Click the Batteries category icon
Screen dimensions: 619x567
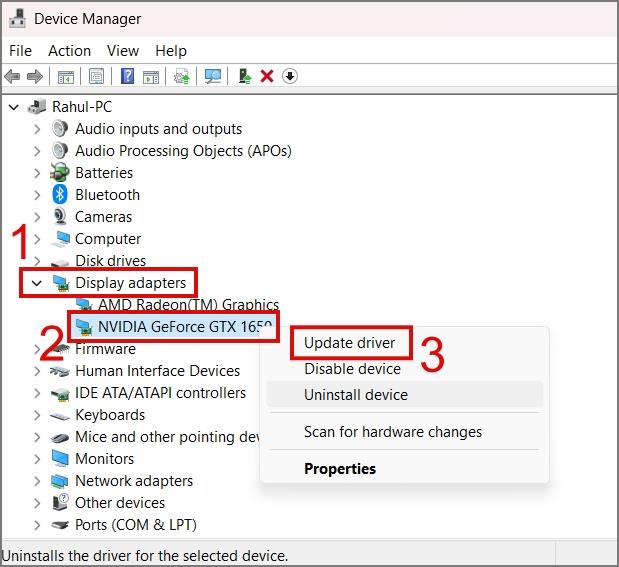click(x=60, y=172)
